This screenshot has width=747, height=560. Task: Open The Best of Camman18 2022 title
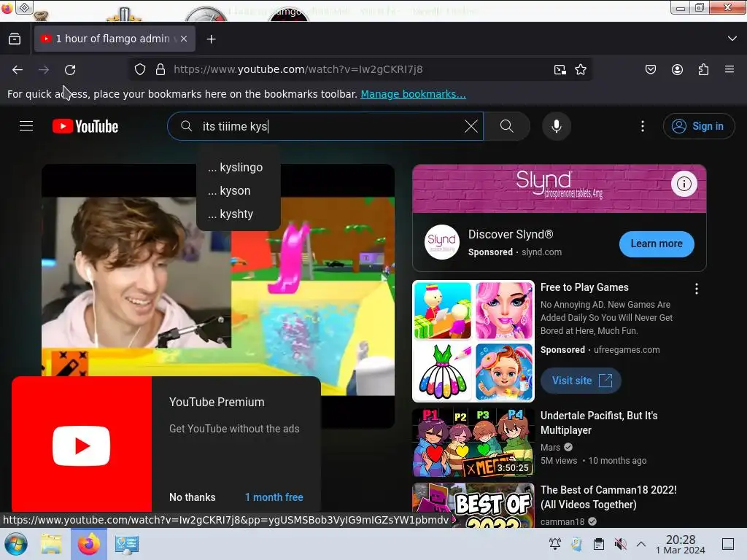click(608, 497)
